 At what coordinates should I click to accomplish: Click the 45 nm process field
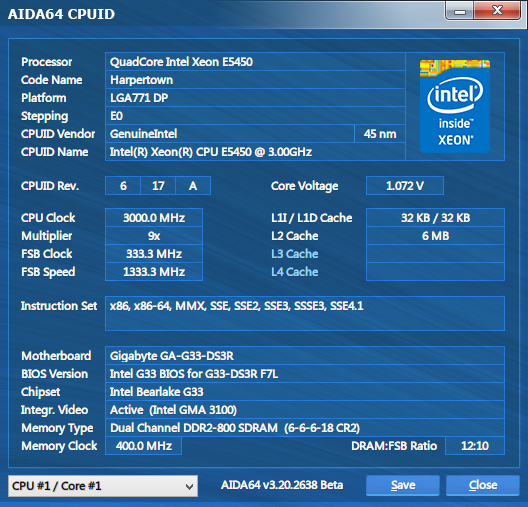380,134
